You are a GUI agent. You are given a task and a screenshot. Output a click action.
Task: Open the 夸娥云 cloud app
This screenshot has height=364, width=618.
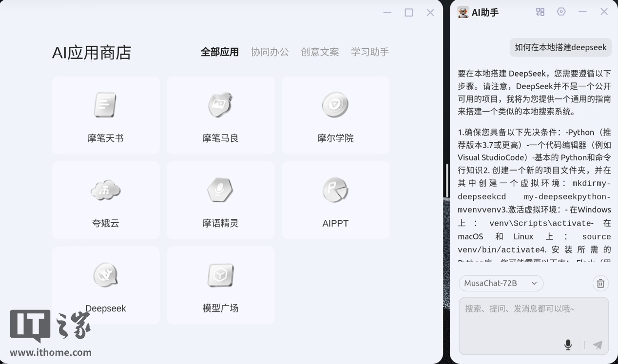pos(105,190)
